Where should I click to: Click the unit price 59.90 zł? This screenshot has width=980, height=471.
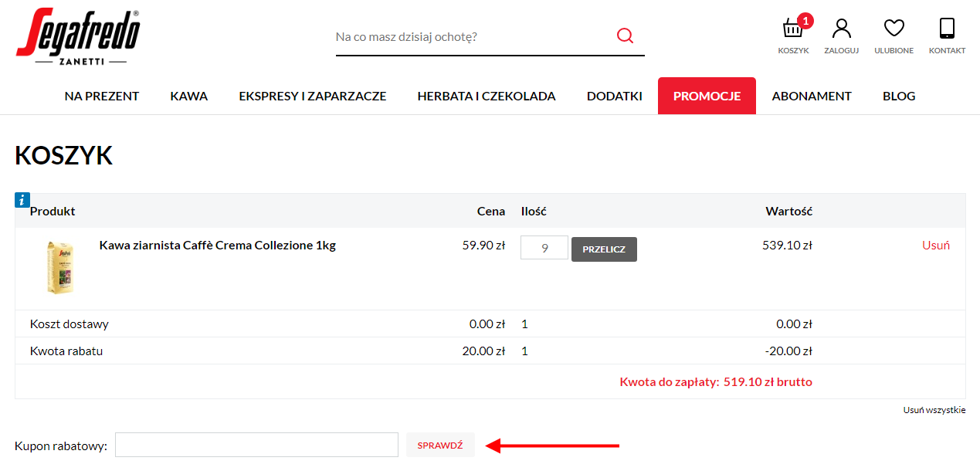(483, 246)
